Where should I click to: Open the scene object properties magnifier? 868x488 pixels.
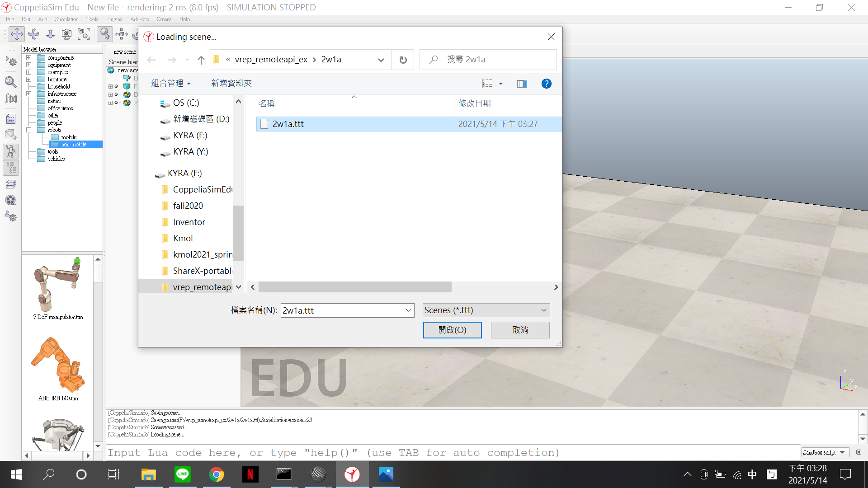[11, 82]
